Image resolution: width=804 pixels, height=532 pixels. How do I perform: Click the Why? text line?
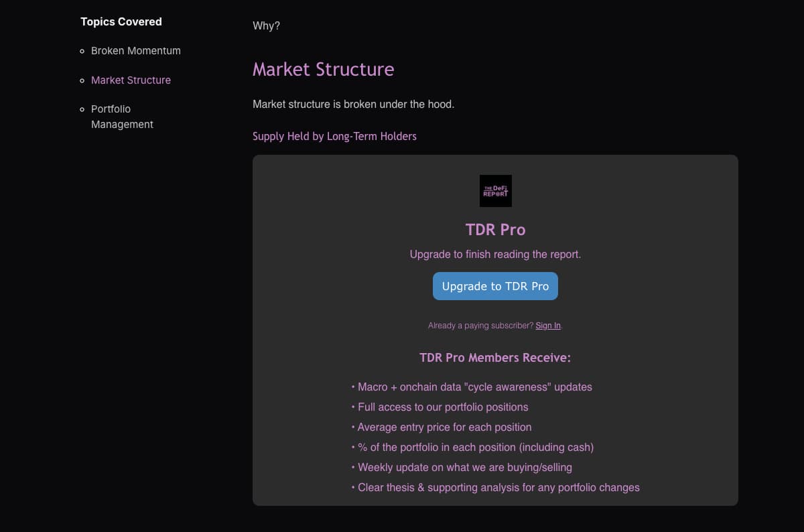tap(265, 25)
